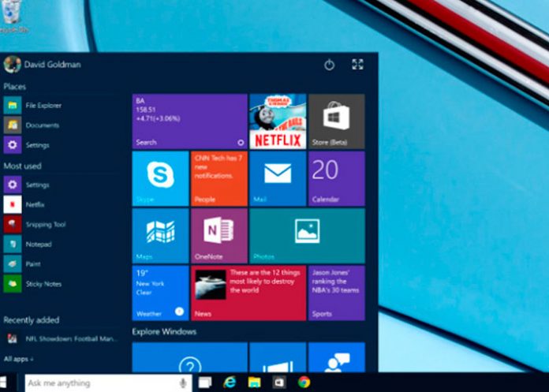Expand the All apps list
549x392 pixels.
pyautogui.click(x=19, y=359)
